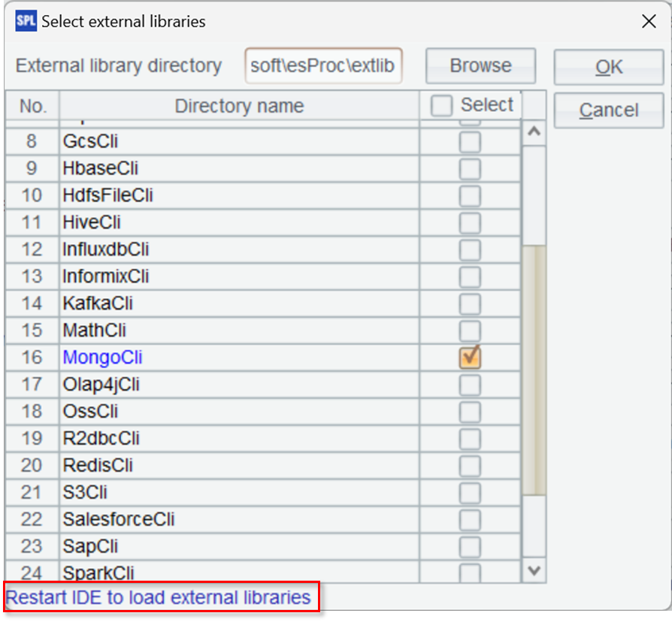
Task: Click the OssCli directory name
Action: [x=90, y=412]
